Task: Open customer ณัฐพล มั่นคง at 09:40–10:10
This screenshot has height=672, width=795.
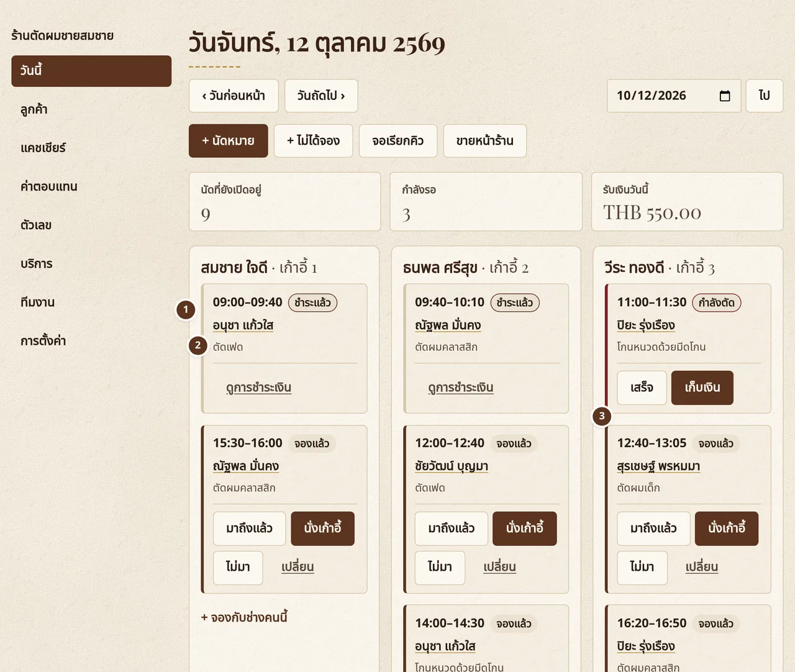Action: coord(448,325)
